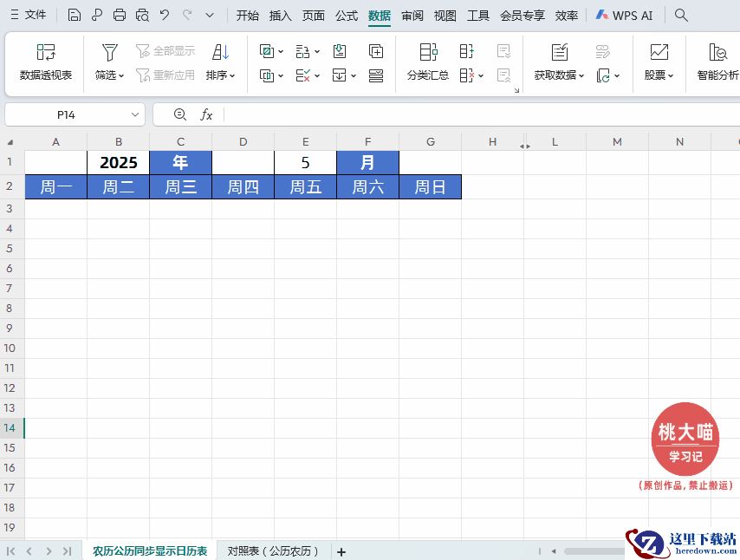This screenshot has width=740, height=560.
Task: Click the consolidate calculation icon
Action: coord(376,51)
